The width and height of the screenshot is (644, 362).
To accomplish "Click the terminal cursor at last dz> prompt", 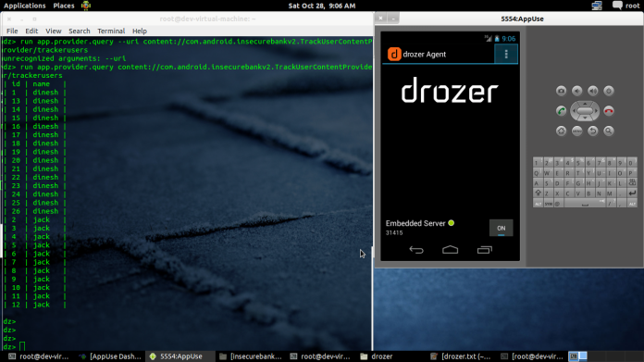I will 22,346.
